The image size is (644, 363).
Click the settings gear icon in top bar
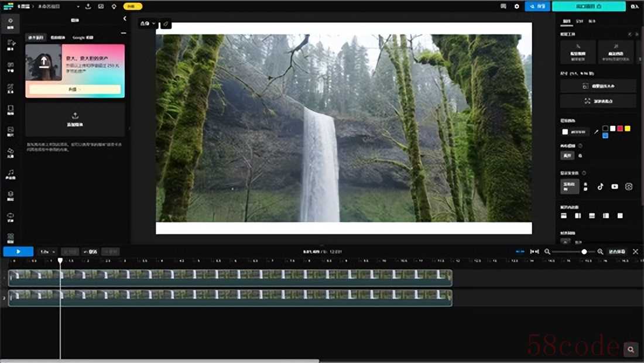point(516,6)
